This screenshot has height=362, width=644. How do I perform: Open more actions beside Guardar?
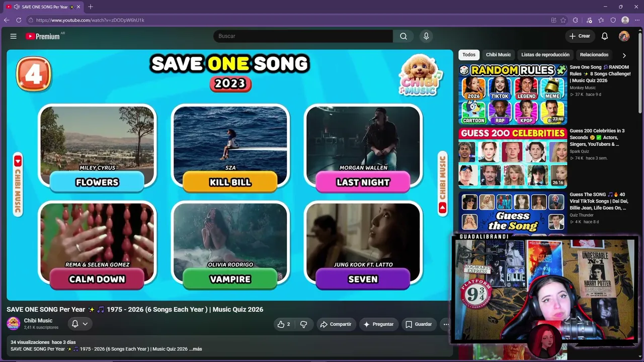coord(446,324)
